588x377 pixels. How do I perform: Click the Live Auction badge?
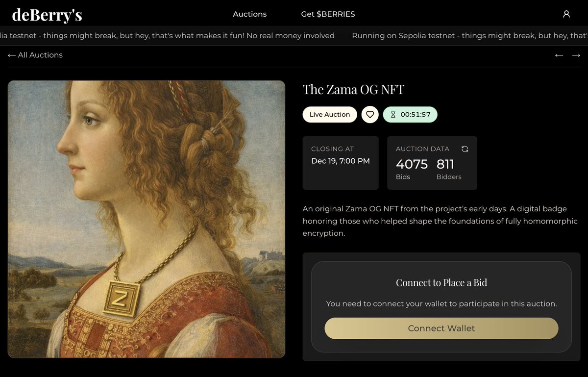pos(330,115)
